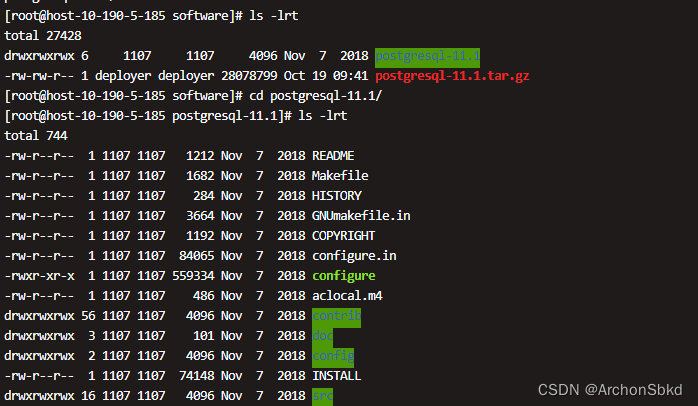Image resolution: width=698 pixels, height=406 pixels.
Task: Click the size 1682 on Makefile row
Action: tap(200, 176)
